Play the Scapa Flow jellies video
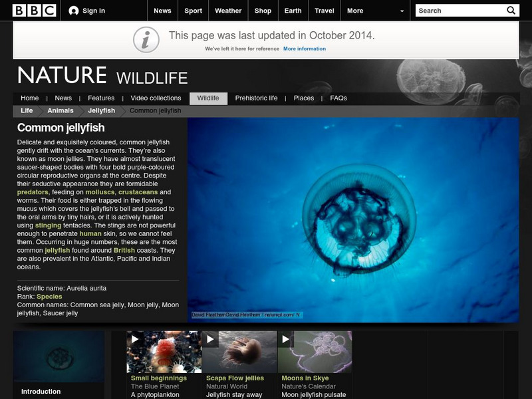The width and height of the screenshot is (532, 399). pyautogui.click(x=209, y=340)
